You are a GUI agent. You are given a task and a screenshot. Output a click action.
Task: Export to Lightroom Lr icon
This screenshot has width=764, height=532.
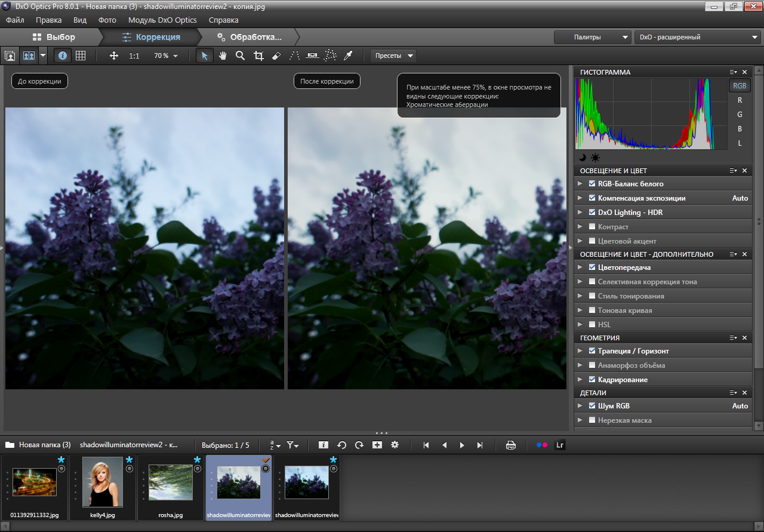pyautogui.click(x=559, y=445)
